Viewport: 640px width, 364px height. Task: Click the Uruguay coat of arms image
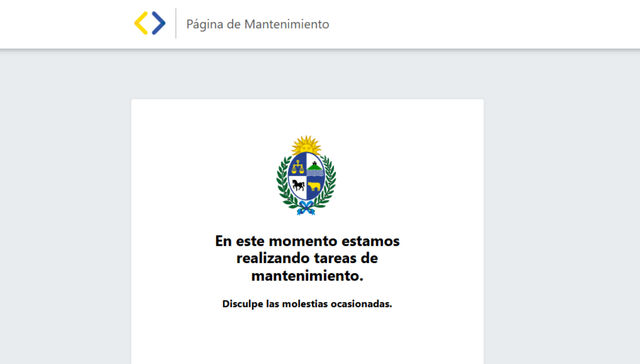(x=307, y=175)
